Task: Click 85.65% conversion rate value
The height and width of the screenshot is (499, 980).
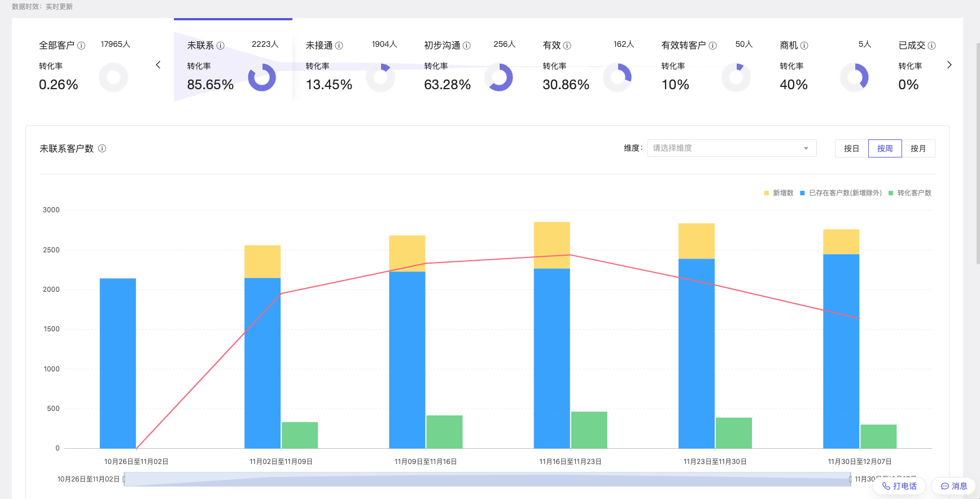Action: pos(211,85)
